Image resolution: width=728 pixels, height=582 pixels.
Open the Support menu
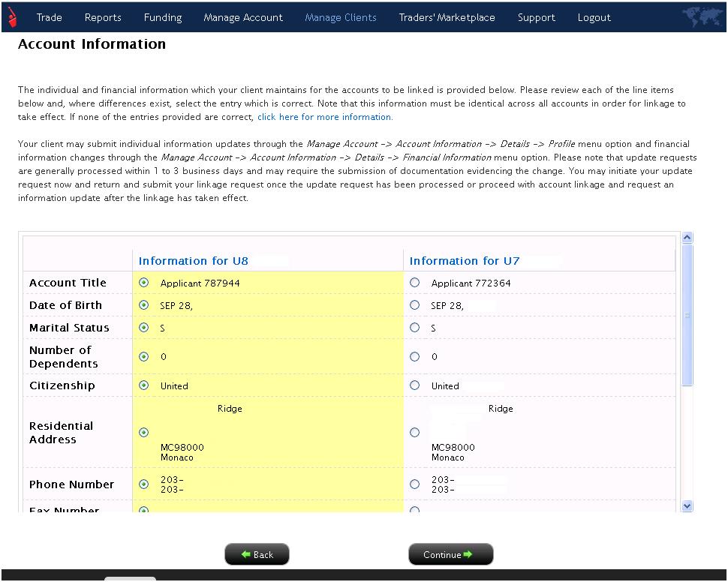click(x=537, y=18)
